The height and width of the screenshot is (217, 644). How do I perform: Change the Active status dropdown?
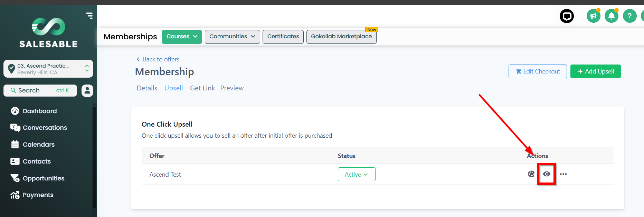tap(357, 174)
